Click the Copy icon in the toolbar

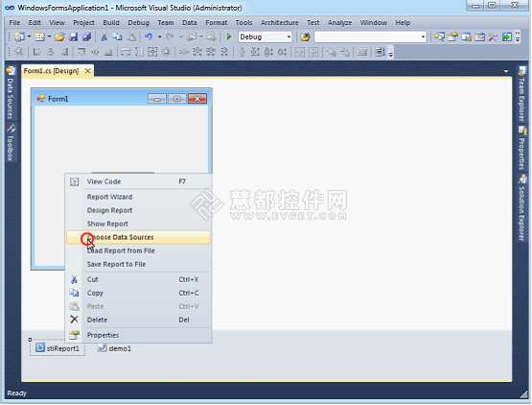click(117, 37)
